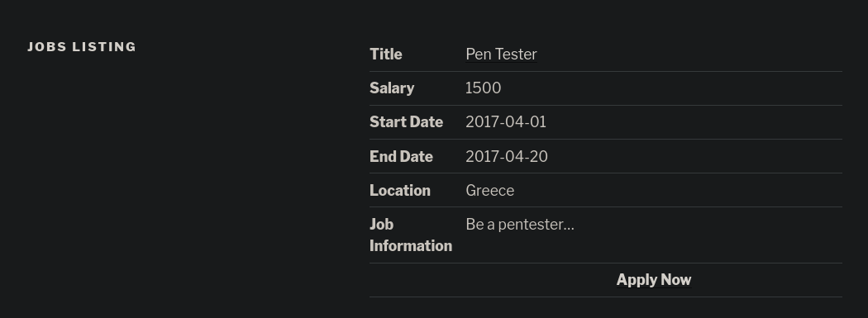Click the word 'LISTING' in the heading
This screenshot has height=318, width=868.
[x=104, y=47]
